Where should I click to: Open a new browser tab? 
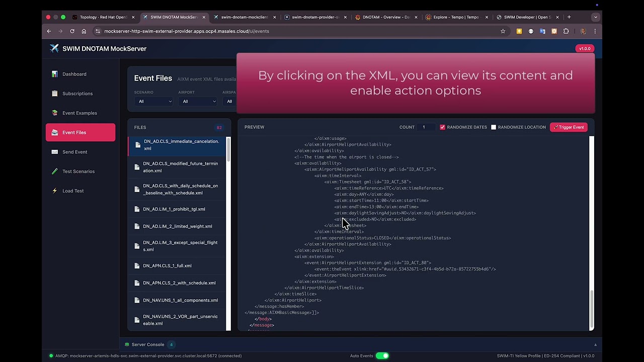tap(569, 17)
